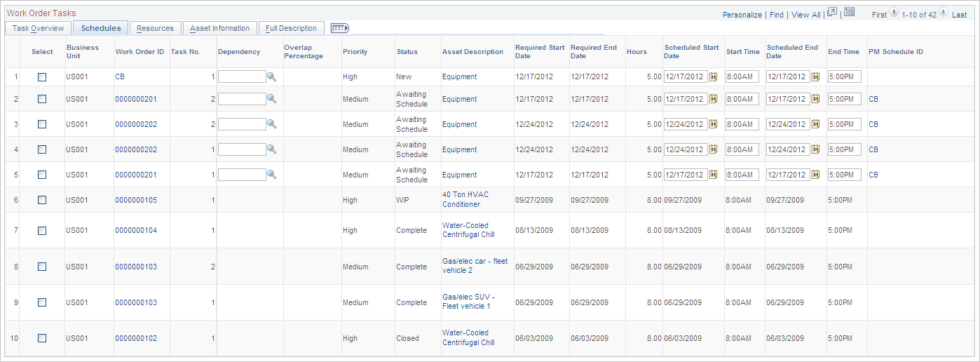Open Scheduled End Date calendar in row 5
The height and width of the screenshot is (362, 980).
pyautogui.click(x=816, y=175)
